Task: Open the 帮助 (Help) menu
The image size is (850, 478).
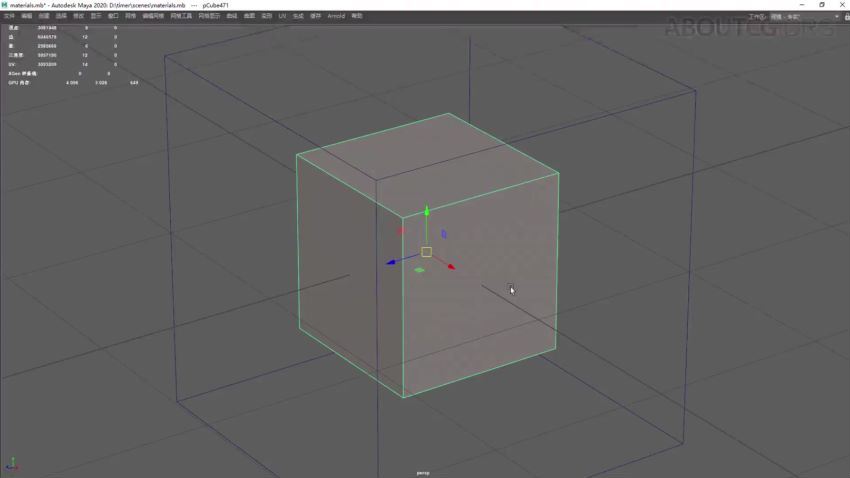Action: pos(356,16)
